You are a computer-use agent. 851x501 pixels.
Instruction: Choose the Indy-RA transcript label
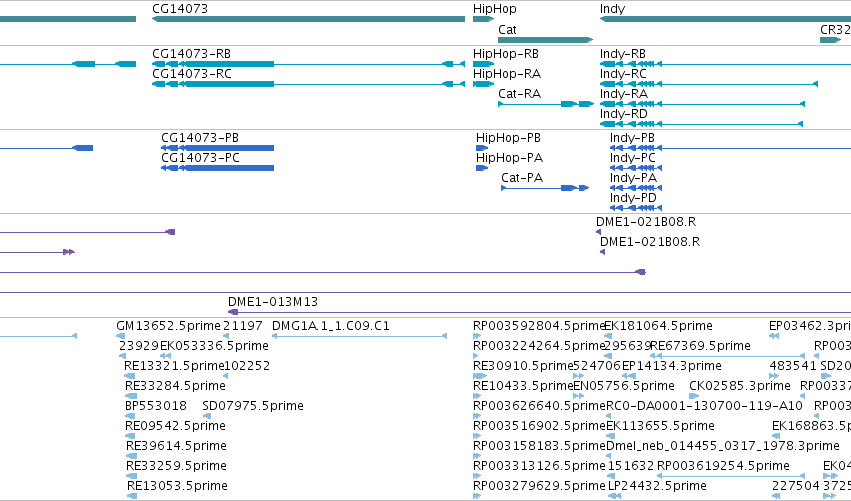[x=624, y=94]
